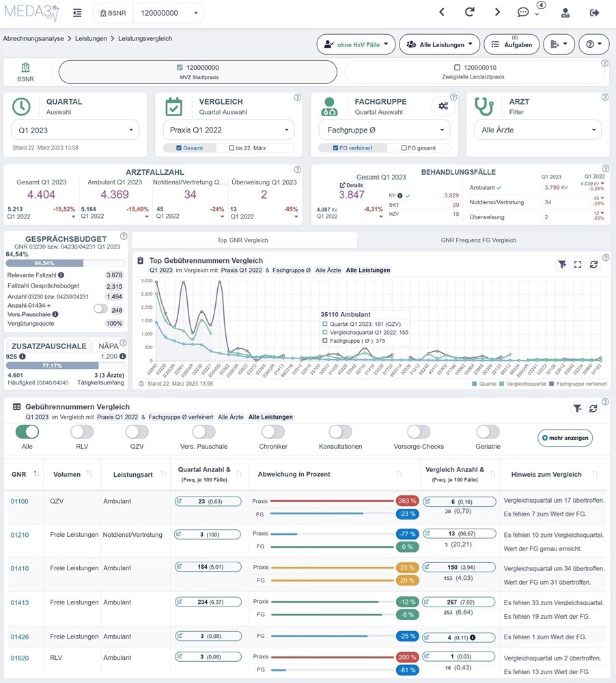This screenshot has height=683, width=616.
Task: Open the Q1 2023 quarter dropdown
Action: click(x=75, y=130)
